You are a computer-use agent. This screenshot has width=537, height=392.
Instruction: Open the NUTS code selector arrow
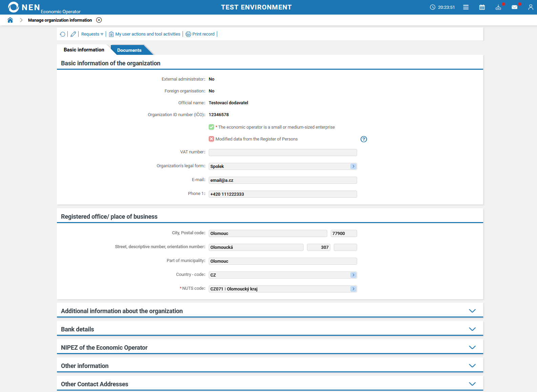coord(353,289)
